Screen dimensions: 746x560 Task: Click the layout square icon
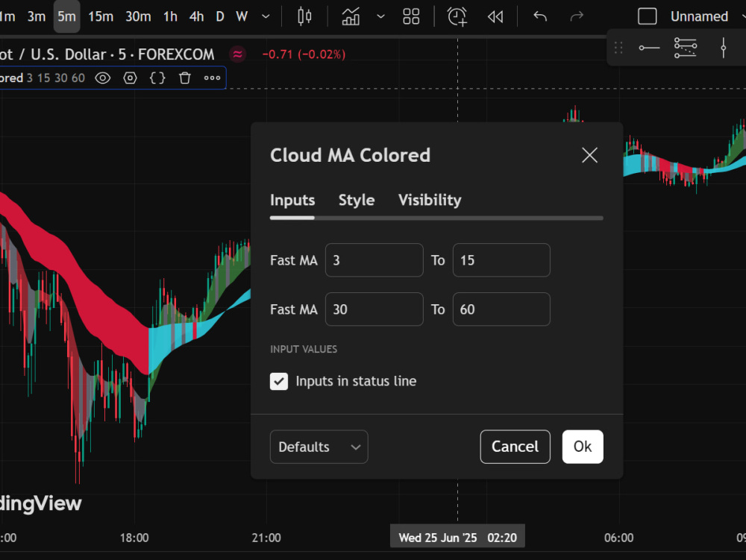point(647,16)
